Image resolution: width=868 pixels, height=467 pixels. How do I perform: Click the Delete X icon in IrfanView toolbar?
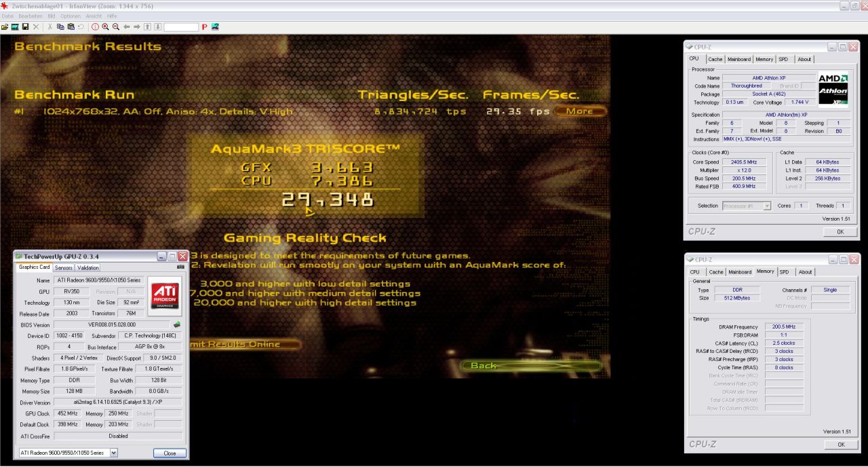tap(36, 26)
